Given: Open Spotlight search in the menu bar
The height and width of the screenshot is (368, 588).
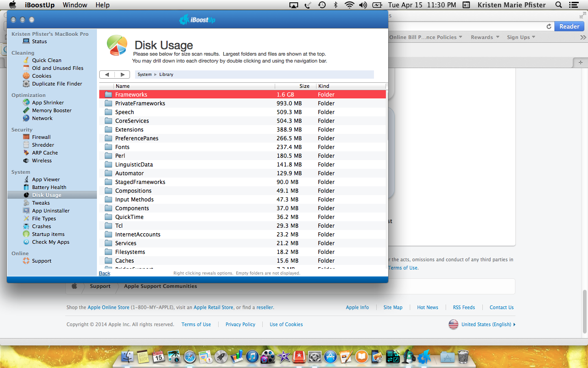Looking at the screenshot, I should tap(559, 5).
